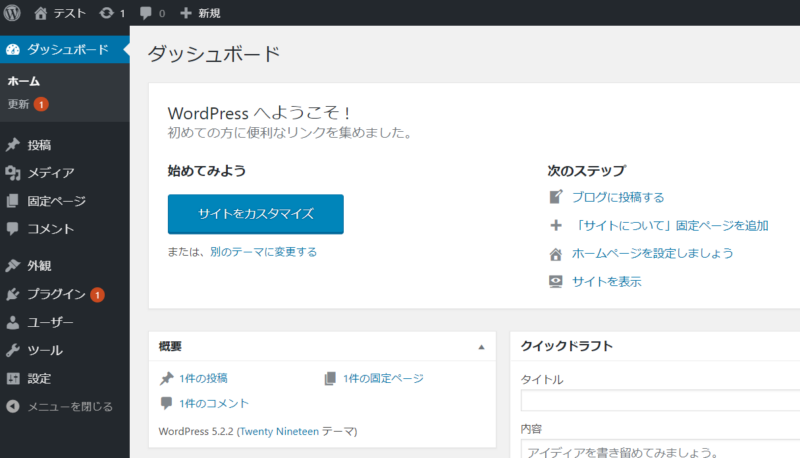
Task: Click the plugin update count badge
Action: [x=97, y=295]
